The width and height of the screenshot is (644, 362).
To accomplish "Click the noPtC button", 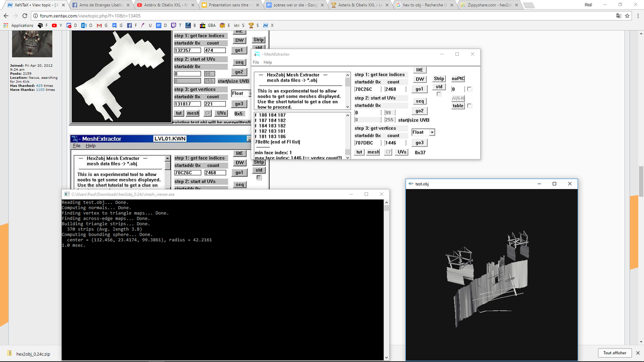I will [458, 78].
